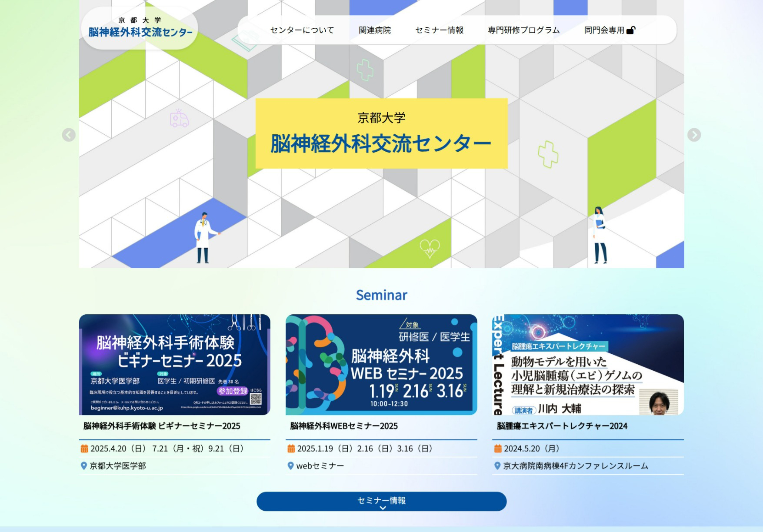
Task: Open the セミナー情報 navigation item
Action: 440,30
